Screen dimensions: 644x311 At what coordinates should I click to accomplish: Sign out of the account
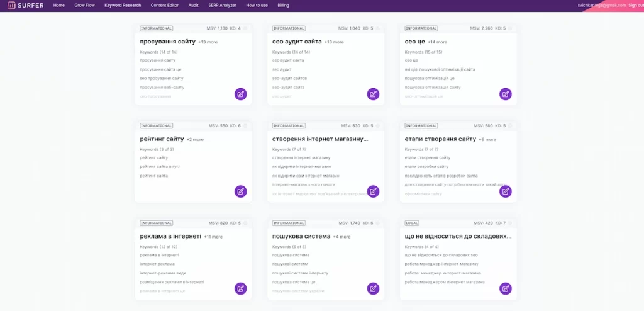[636, 5]
